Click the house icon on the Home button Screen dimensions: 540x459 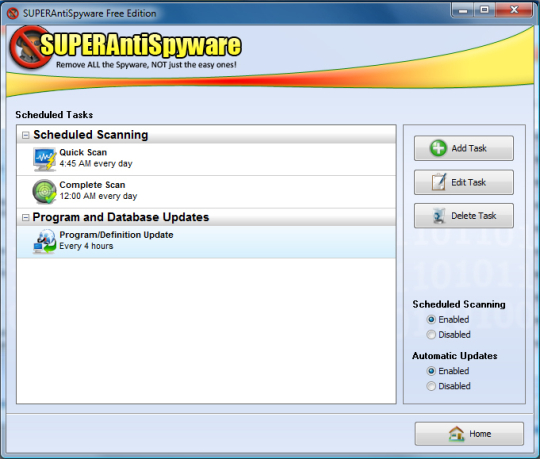[x=456, y=434]
